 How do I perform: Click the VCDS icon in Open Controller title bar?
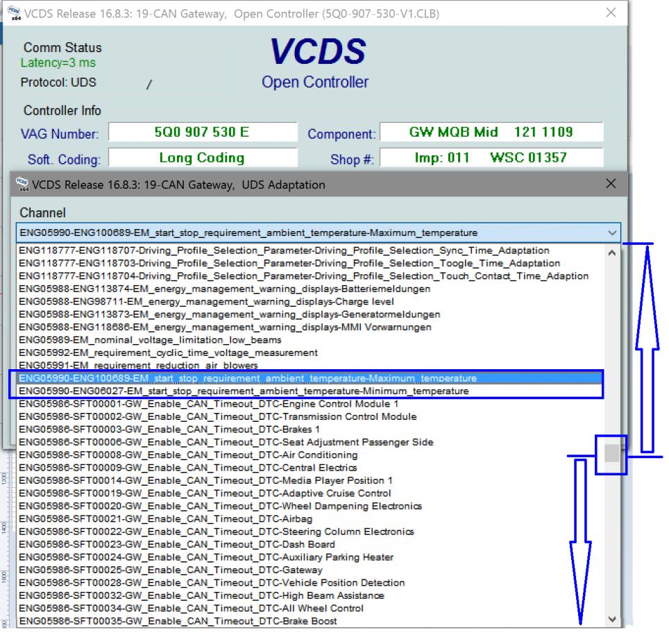tap(14, 12)
